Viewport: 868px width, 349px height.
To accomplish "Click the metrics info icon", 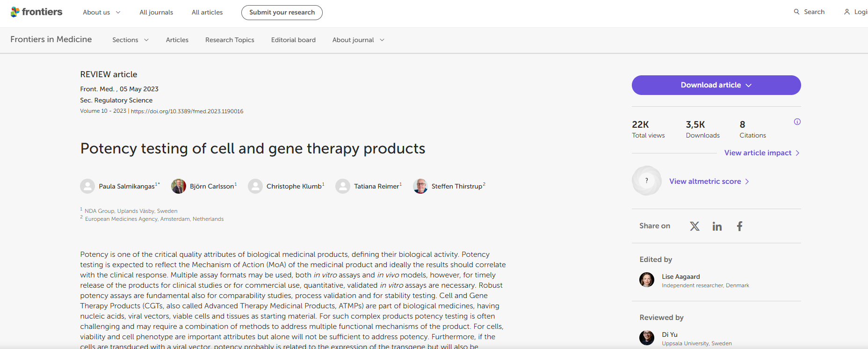I will point(797,122).
